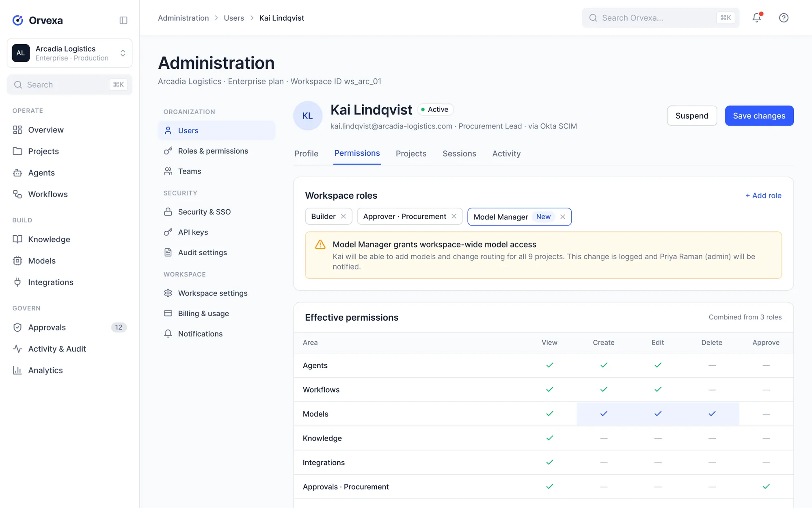This screenshot has width=812, height=508.
Task: Switch to the Sessions tab
Action: (459, 154)
